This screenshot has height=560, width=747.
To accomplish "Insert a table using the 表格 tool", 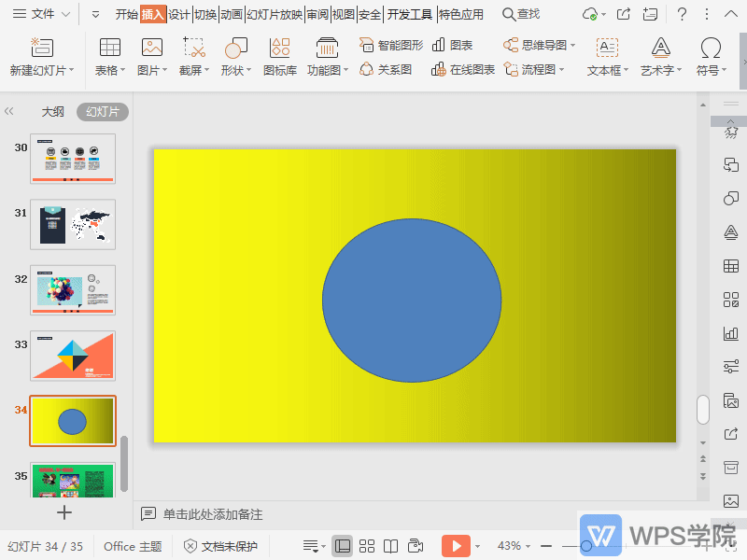I will pyautogui.click(x=108, y=56).
